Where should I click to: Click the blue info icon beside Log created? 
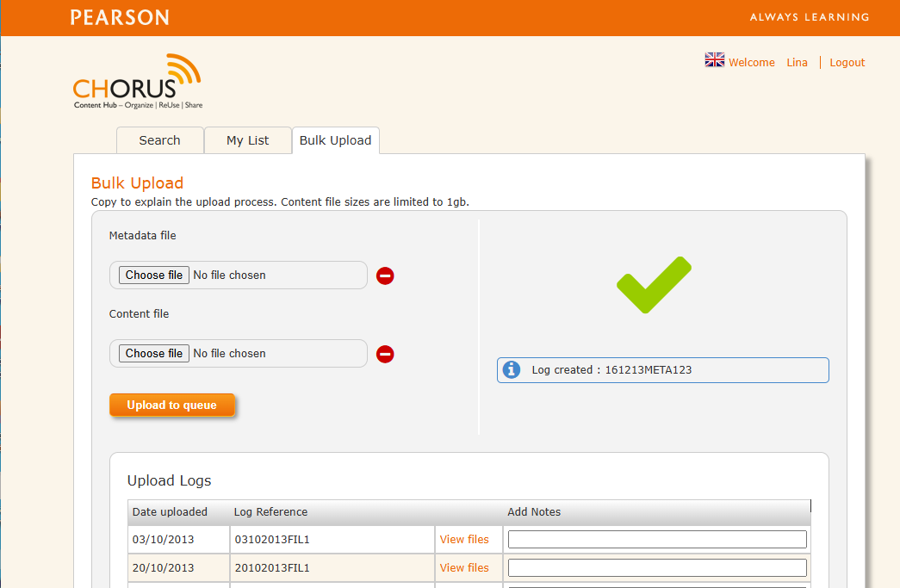512,369
